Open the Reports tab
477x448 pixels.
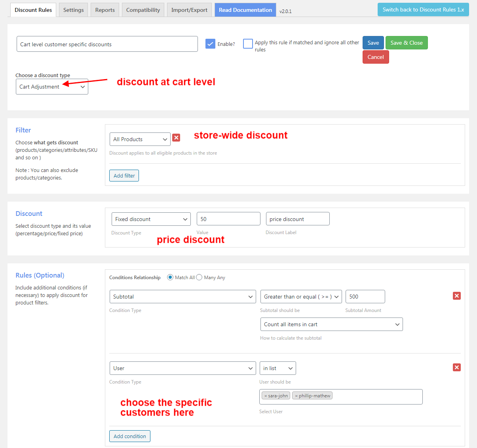pyautogui.click(x=105, y=9)
